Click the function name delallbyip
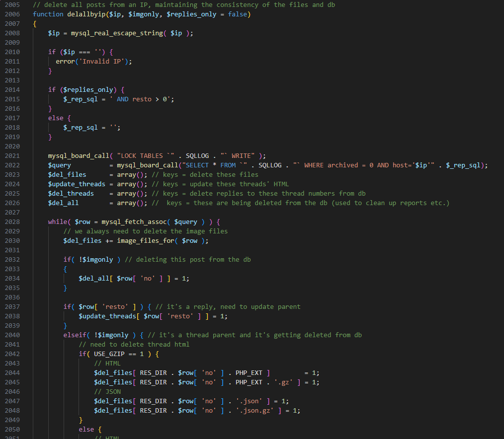Image resolution: width=504 pixels, height=439 pixels. [86, 14]
